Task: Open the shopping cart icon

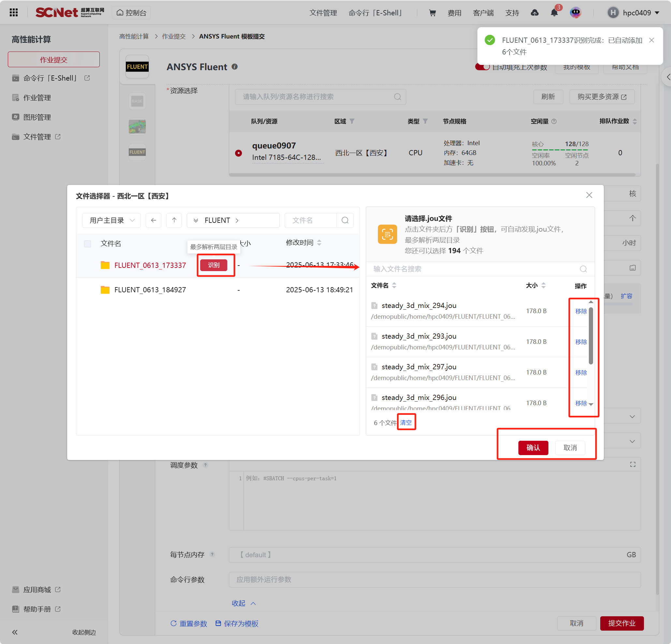Action: coord(432,13)
